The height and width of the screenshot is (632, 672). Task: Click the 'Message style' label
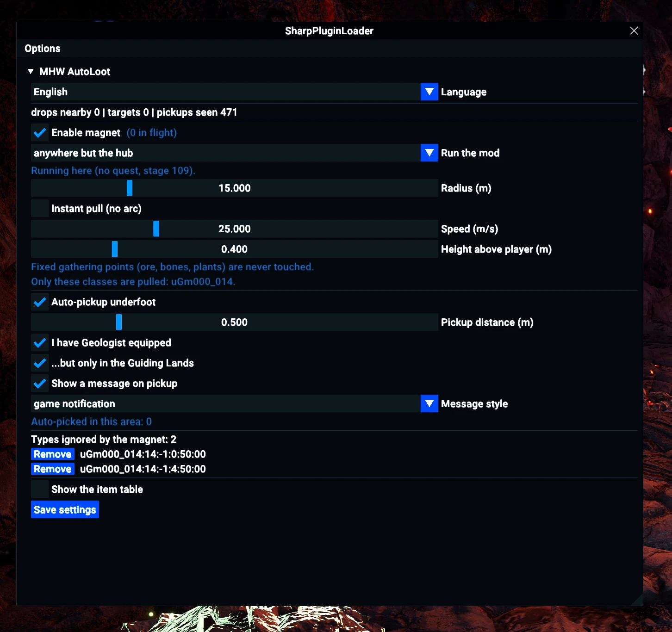474,404
